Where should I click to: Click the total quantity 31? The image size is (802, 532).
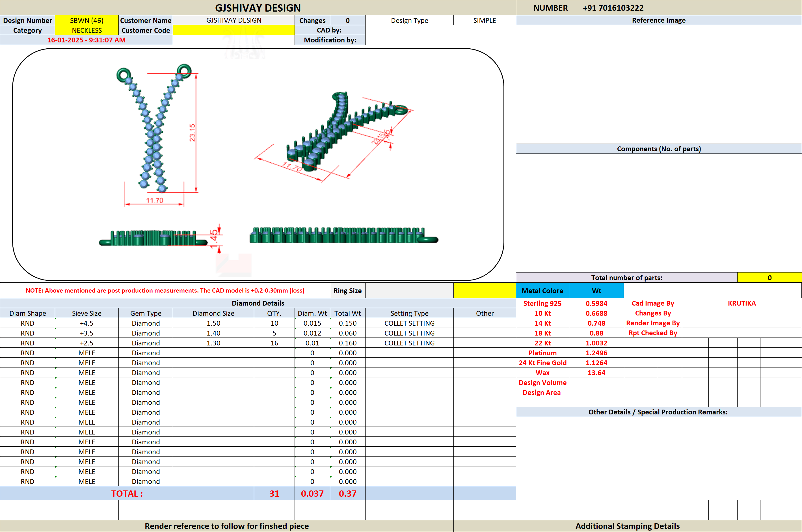coord(274,493)
